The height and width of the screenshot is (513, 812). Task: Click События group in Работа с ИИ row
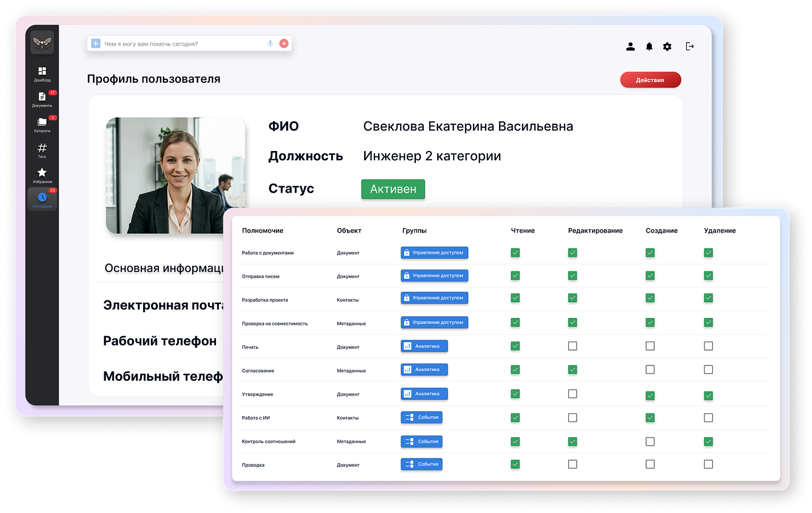click(422, 418)
